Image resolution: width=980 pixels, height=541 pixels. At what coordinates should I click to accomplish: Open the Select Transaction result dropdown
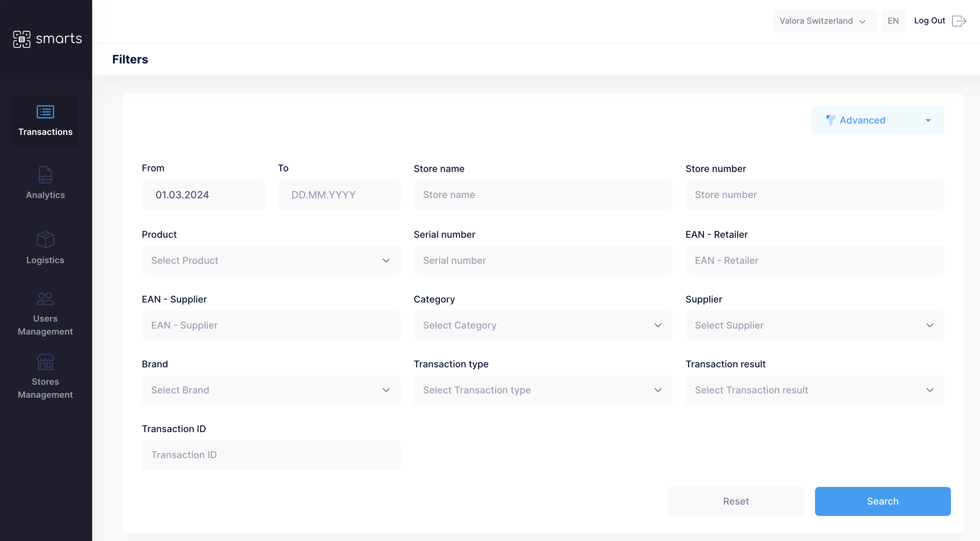tap(815, 390)
